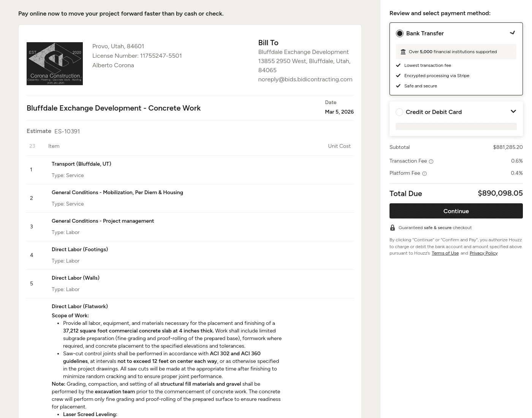The width and height of the screenshot is (532, 418).
Task: Click checkmark beside Safe and secure
Action: 398,86
